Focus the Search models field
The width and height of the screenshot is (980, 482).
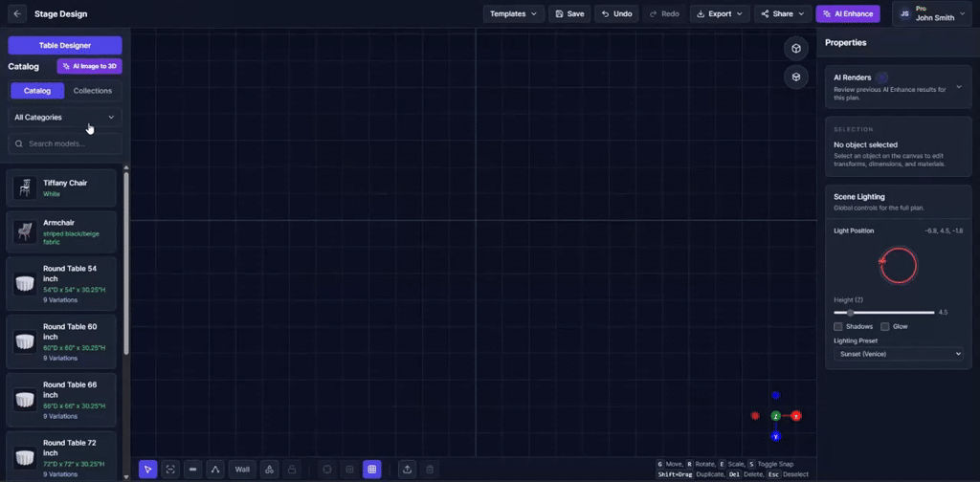pos(65,143)
